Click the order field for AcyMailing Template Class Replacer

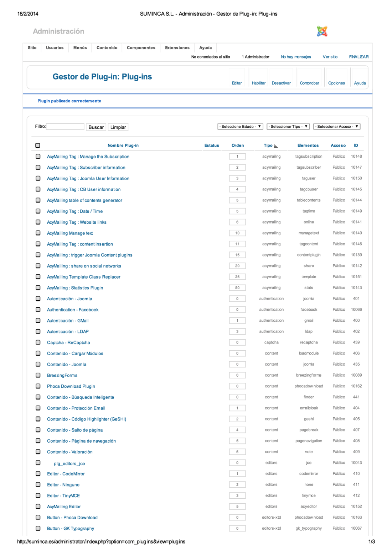point(237,277)
